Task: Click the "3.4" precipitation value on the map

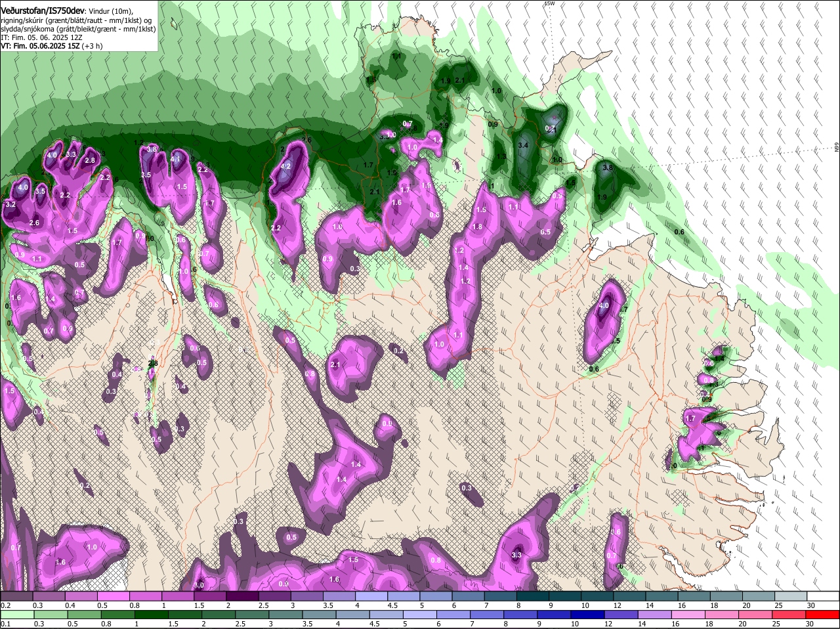Action: tap(523, 145)
